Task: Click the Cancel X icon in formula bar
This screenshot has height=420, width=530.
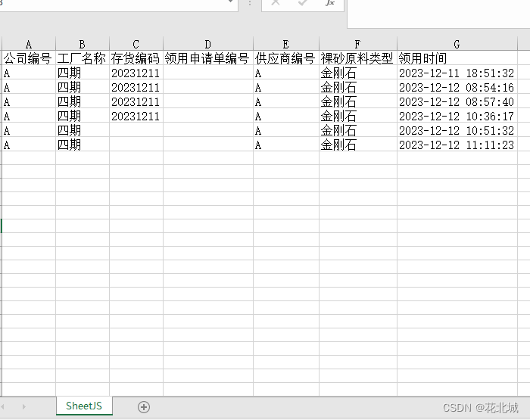Action: [x=276, y=3]
